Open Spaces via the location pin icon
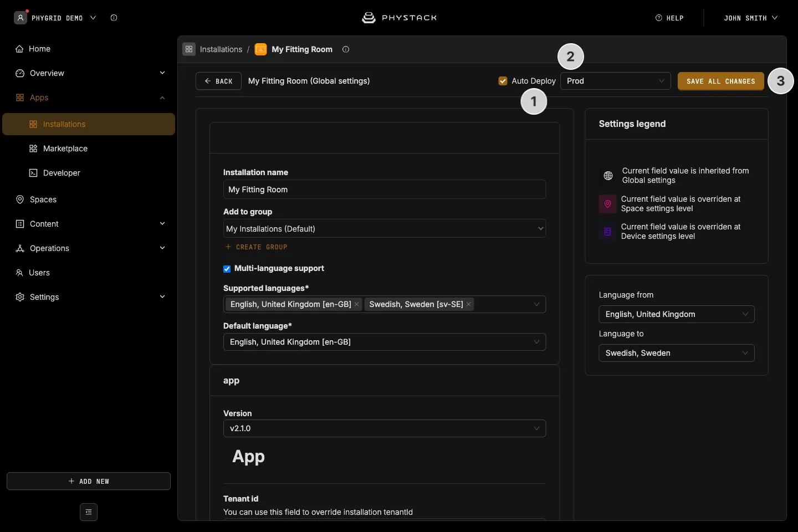798x532 pixels. click(20, 199)
